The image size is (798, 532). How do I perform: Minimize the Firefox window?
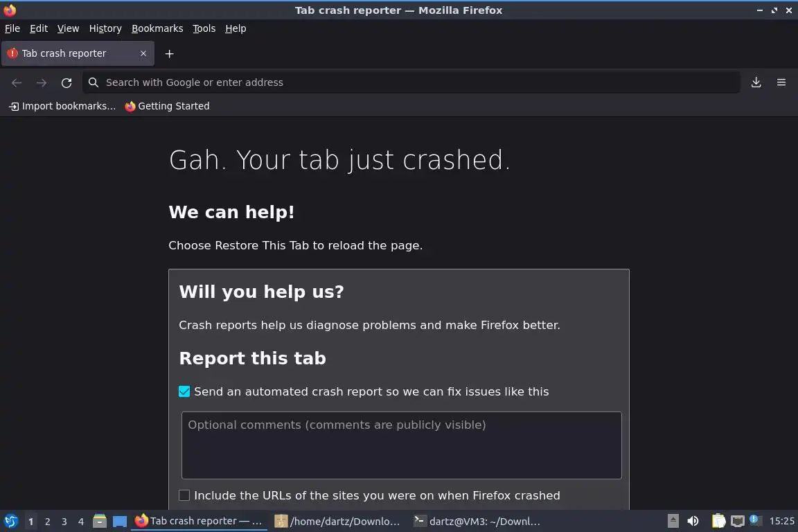click(x=759, y=10)
